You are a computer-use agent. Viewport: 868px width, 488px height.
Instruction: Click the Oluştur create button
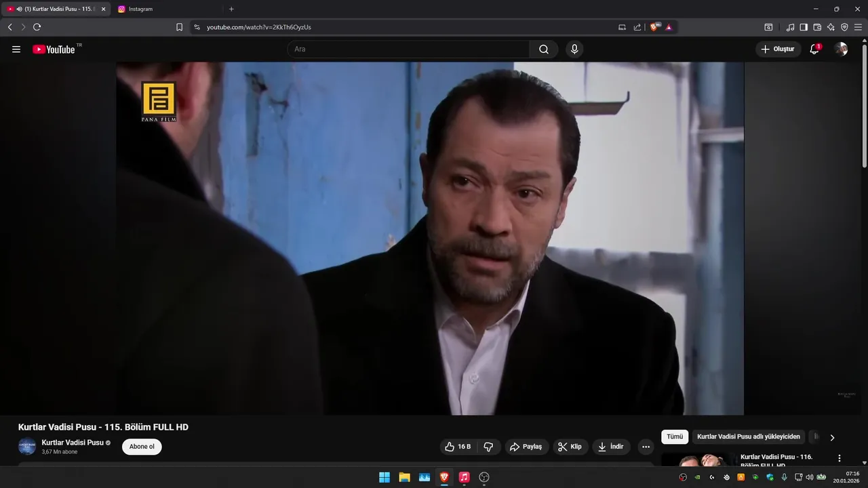(x=778, y=49)
